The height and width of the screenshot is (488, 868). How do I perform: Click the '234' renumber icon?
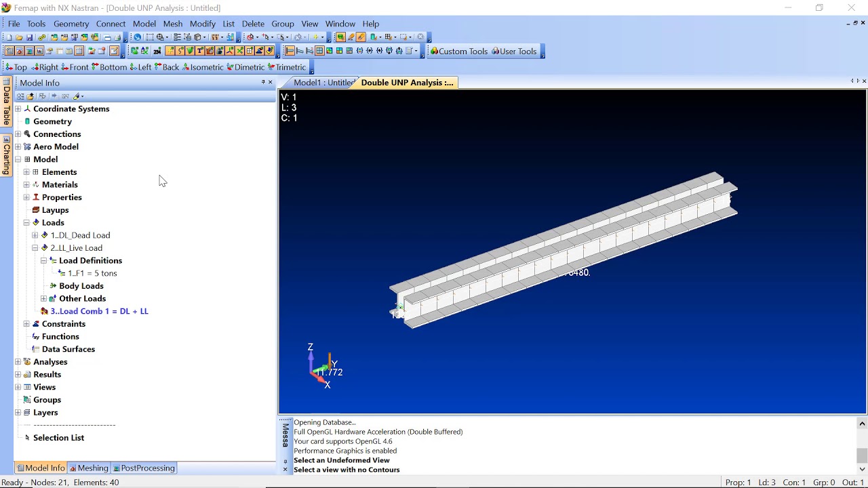[157, 51]
